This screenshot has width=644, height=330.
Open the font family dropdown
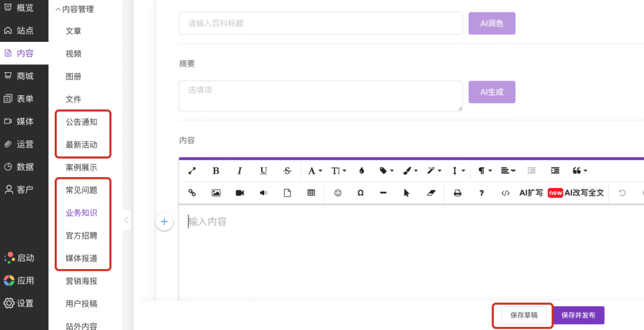(x=315, y=171)
